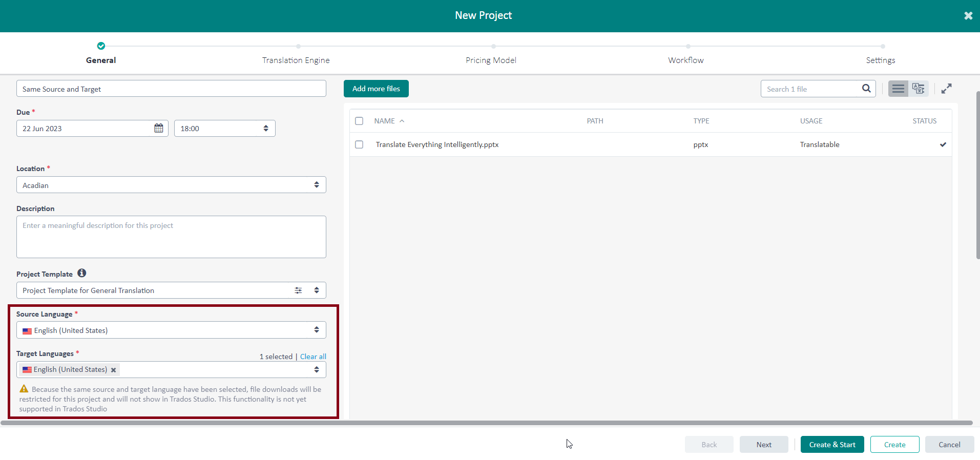The width and height of the screenshot is (980, 460).
Task: Tick the select-all files checkbox
Action: click(359, 121)
